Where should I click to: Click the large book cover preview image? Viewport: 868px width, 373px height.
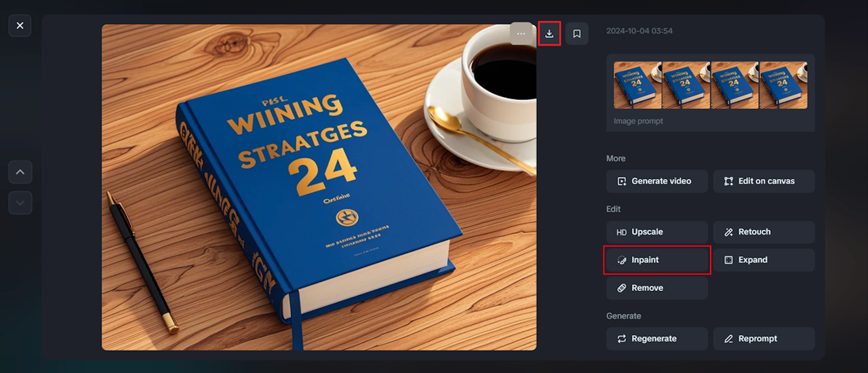(319, 187)
